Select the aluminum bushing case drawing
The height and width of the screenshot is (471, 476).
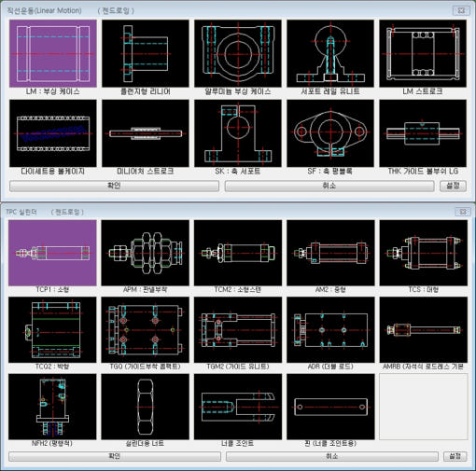tap(238, 53)
